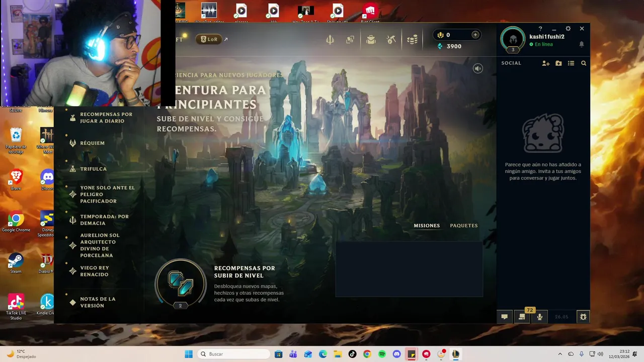Screen dimensions: 644x362
Task: Open Papelera de reciclaje on desktop
Action: 16,141
